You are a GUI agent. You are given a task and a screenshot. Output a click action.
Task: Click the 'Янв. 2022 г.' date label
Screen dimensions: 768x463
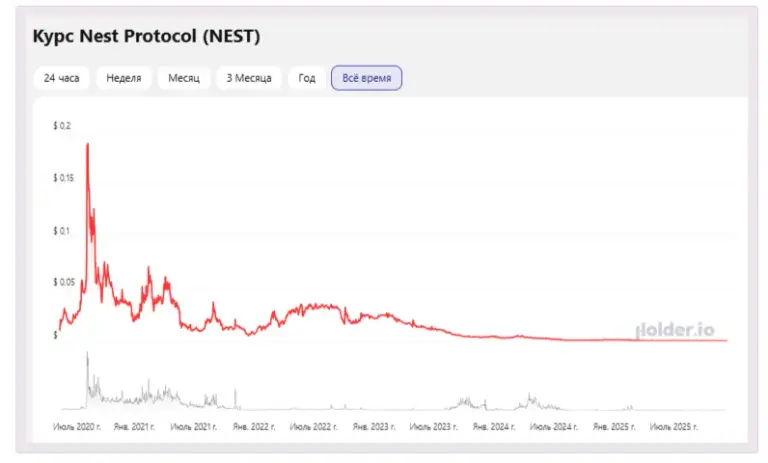point(254,427)
